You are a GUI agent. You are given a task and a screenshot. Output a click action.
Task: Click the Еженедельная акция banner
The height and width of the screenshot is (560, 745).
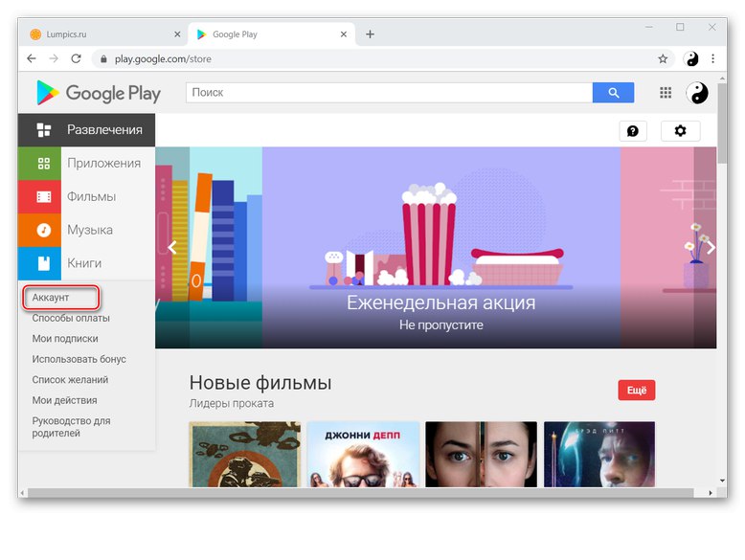pyautogui.click(x=440, y=248)
